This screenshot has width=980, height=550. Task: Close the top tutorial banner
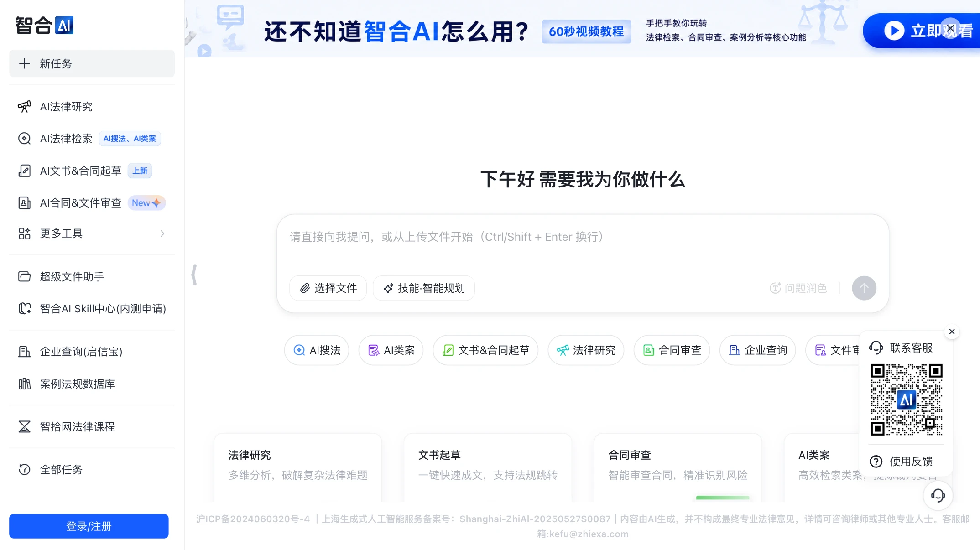950,29
